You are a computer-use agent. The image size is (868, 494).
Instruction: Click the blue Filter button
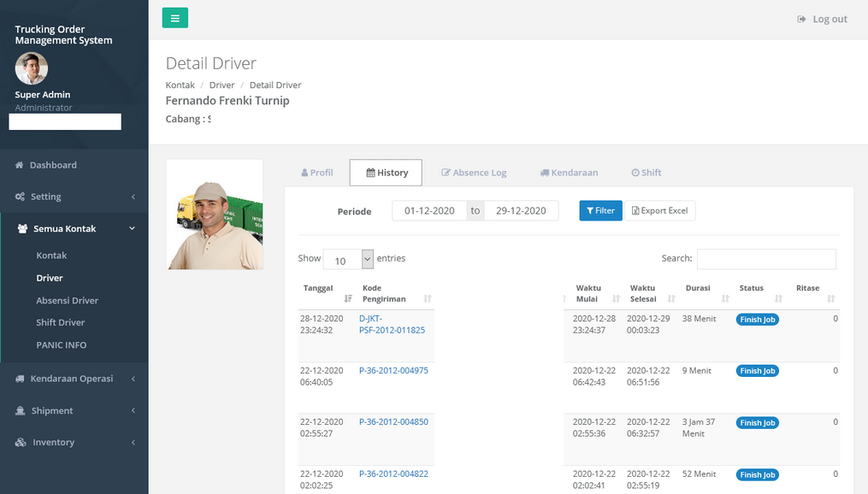600,211
